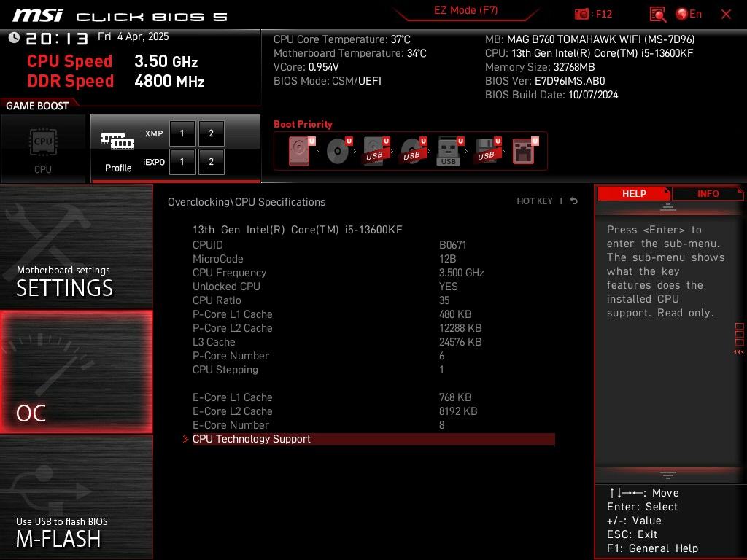Select the E-Core L2 Cache row
Image resolution: width=747 pixels, height=560 pixels.
[373, 411]
